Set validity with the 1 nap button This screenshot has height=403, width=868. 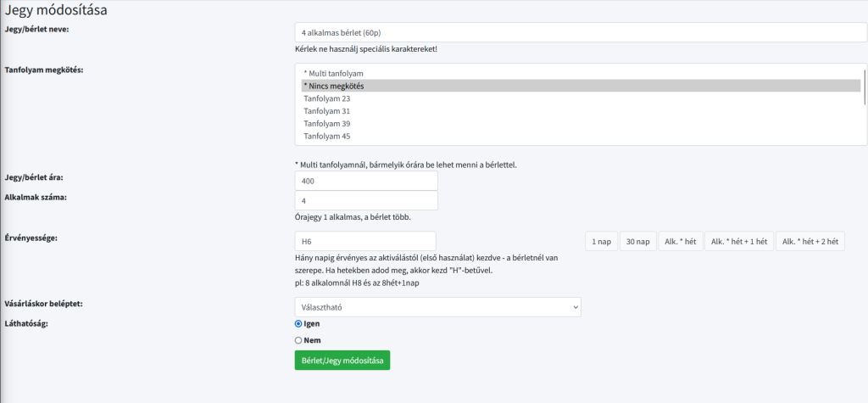pos(601,242)
